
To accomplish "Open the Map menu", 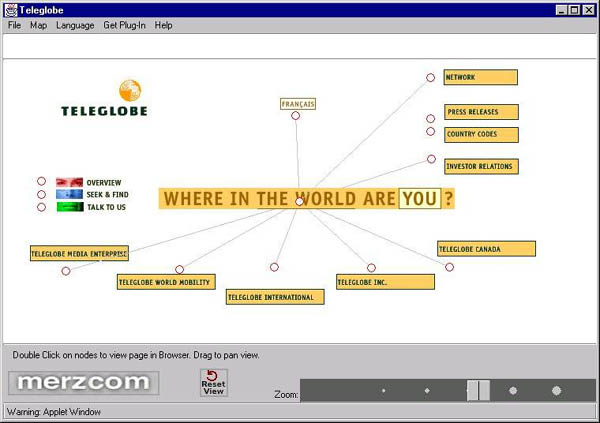I will [38, 25].
